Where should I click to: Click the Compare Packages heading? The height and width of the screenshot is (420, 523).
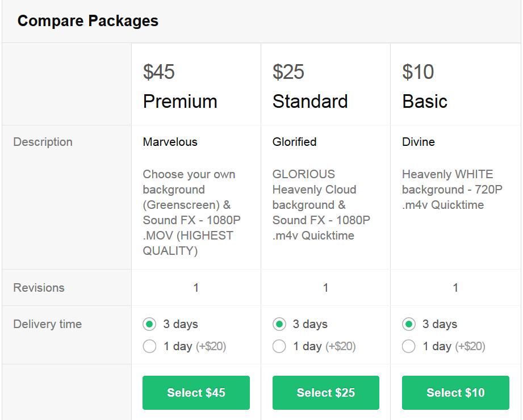click(x=88, y=21)
